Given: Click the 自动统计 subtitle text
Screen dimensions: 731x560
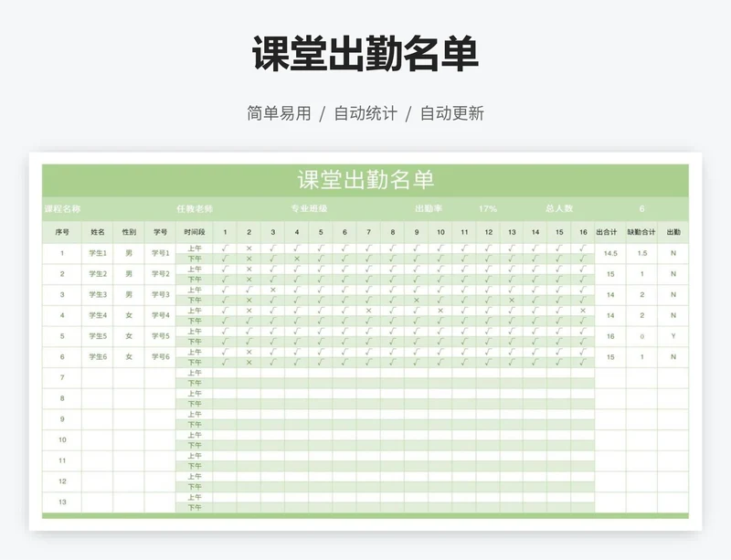Looking at the screenshot, I should point(365,113).
